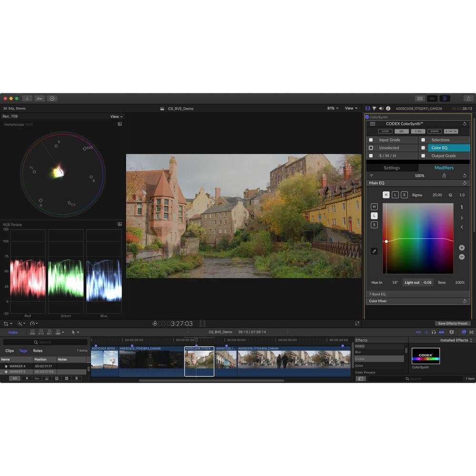Select the eyedropper tool in Color EQ
This screenshot has width=476, height=476.
coord(374,251)
